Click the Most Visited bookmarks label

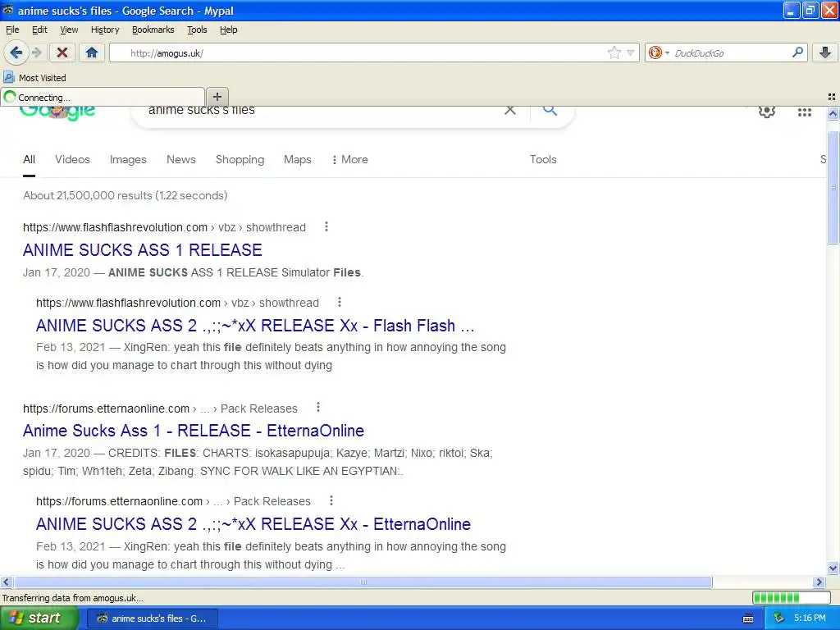43,78
